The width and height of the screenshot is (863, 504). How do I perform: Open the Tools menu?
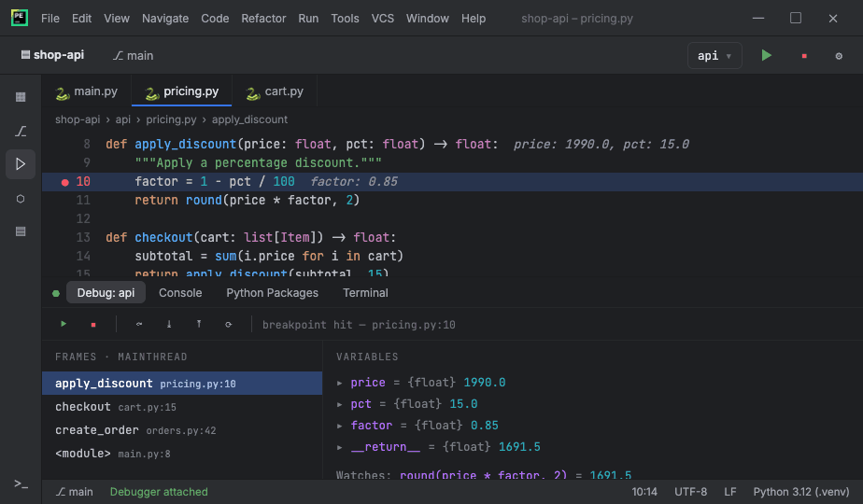[x=345, y=18]
